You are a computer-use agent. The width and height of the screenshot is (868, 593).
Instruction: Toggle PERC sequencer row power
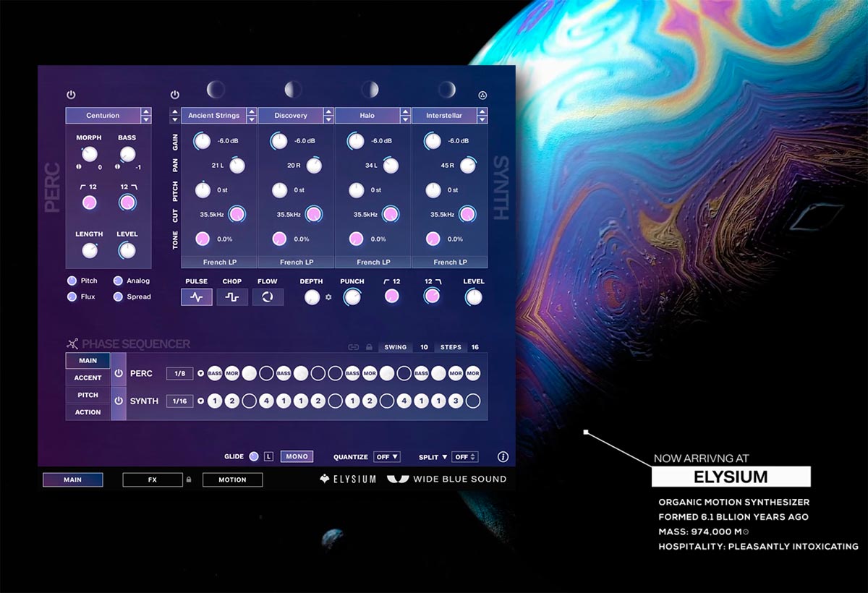pos(119,373)
